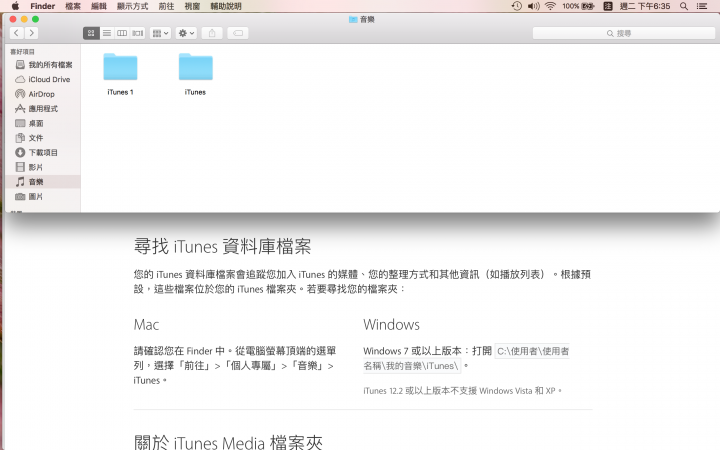Open 文件 in the sidebar

coord(44,138)
